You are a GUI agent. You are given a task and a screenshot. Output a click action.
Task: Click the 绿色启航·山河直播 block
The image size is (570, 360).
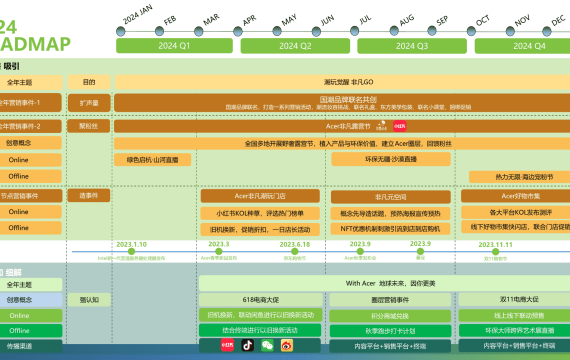[153, 160]
